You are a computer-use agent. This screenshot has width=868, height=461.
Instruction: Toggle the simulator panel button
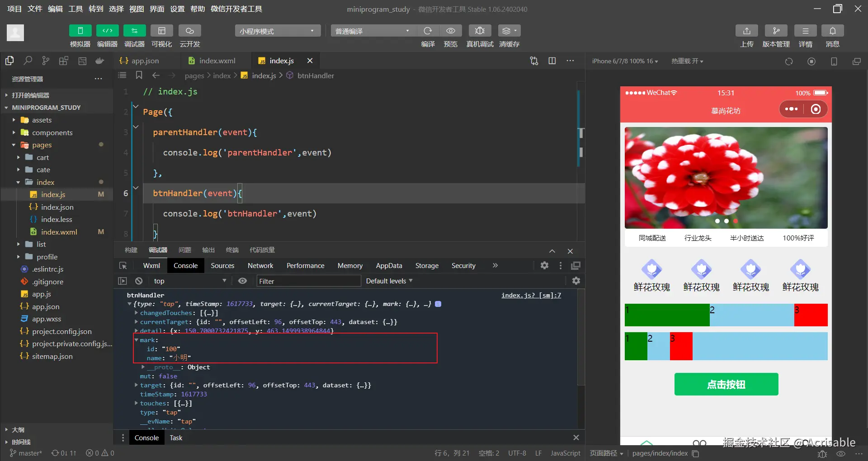click(80, 31)
